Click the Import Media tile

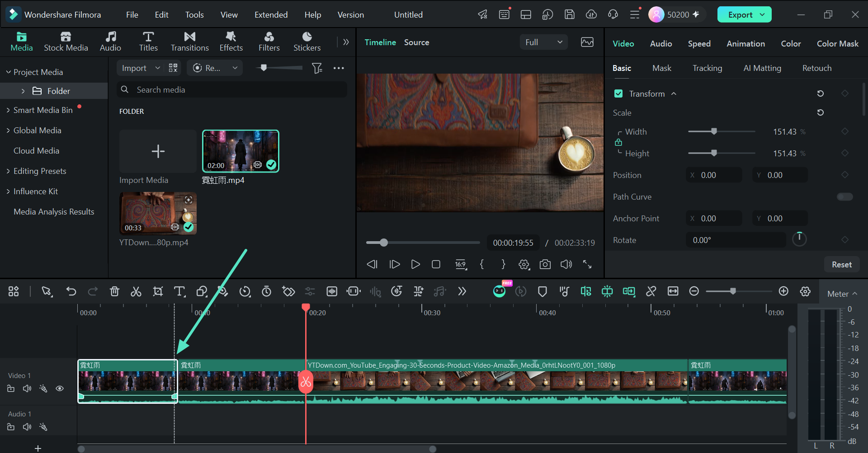click(158, 151)
